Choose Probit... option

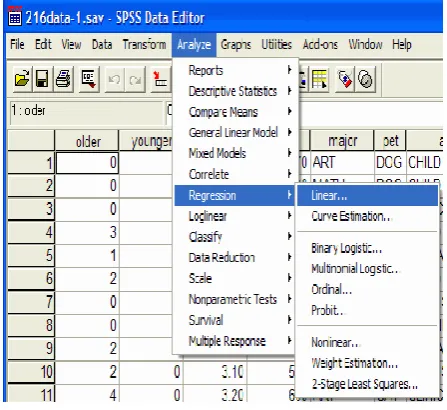(367, 310)
